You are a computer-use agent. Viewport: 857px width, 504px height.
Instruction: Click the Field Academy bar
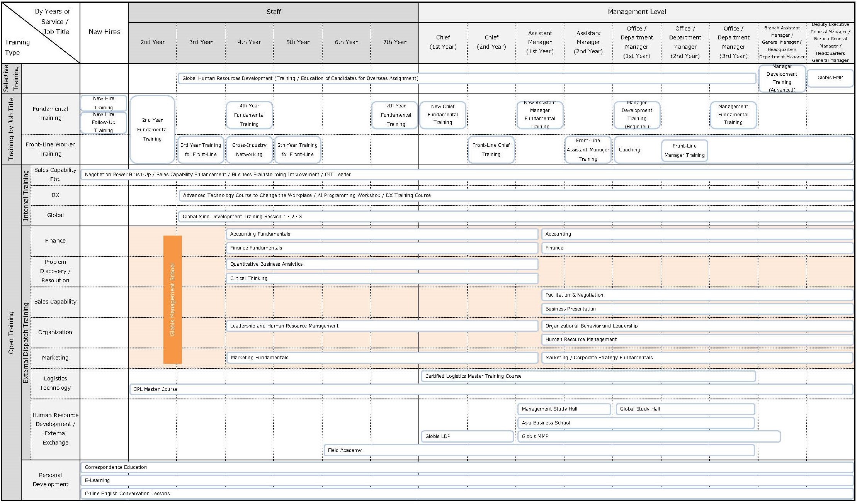tap(539, 450)
